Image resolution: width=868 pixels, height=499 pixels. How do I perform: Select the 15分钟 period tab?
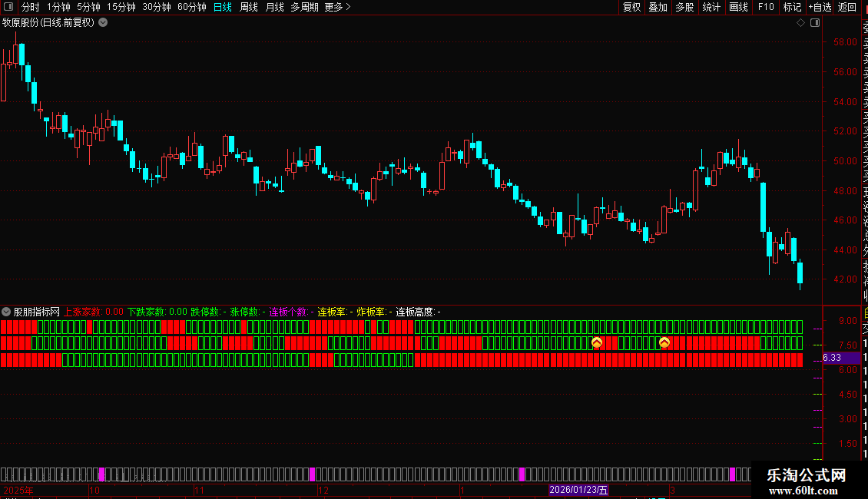121,7
